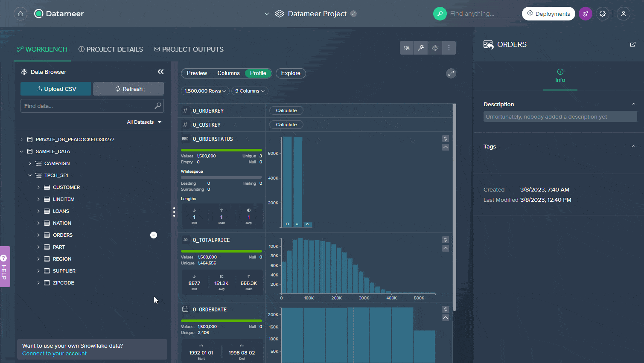Click the green search magnifier icon

pos(440,14)
